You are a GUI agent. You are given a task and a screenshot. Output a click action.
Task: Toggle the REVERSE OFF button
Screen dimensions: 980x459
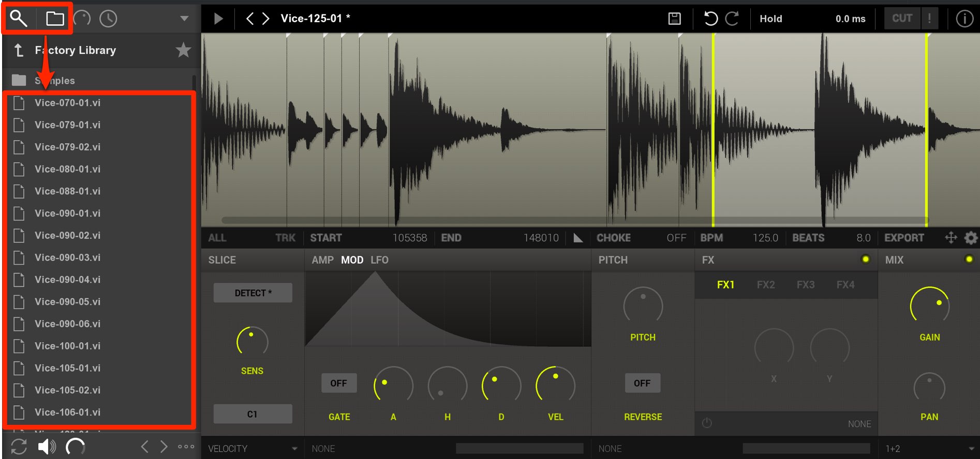tap(642, 383)
